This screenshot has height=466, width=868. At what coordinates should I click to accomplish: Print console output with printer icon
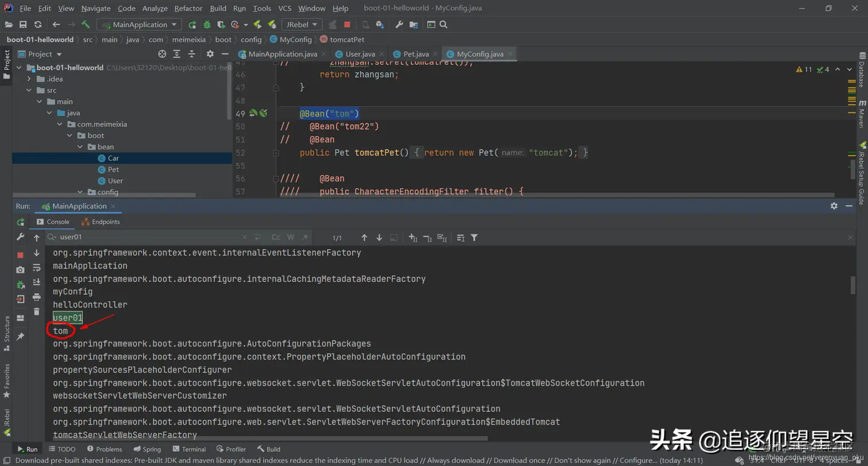pos(37,297)
